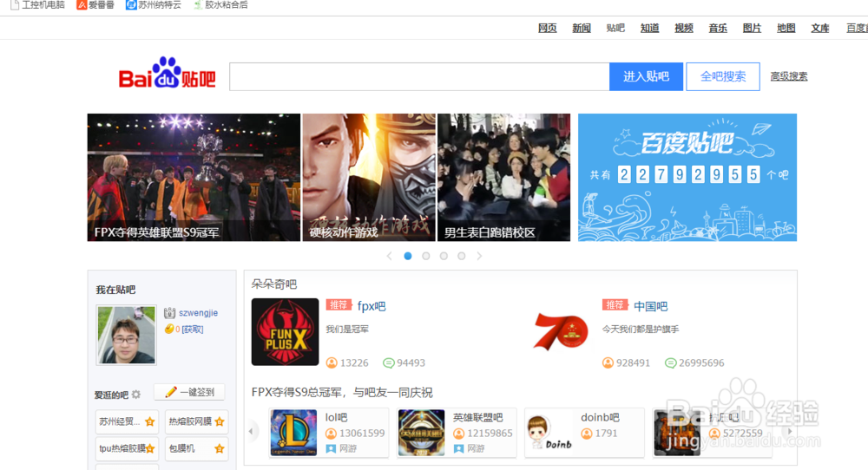The width and height of the screenshot is (868, 470).
Task: Click the Doinb cartoon thumbnail
Action: 549,433
